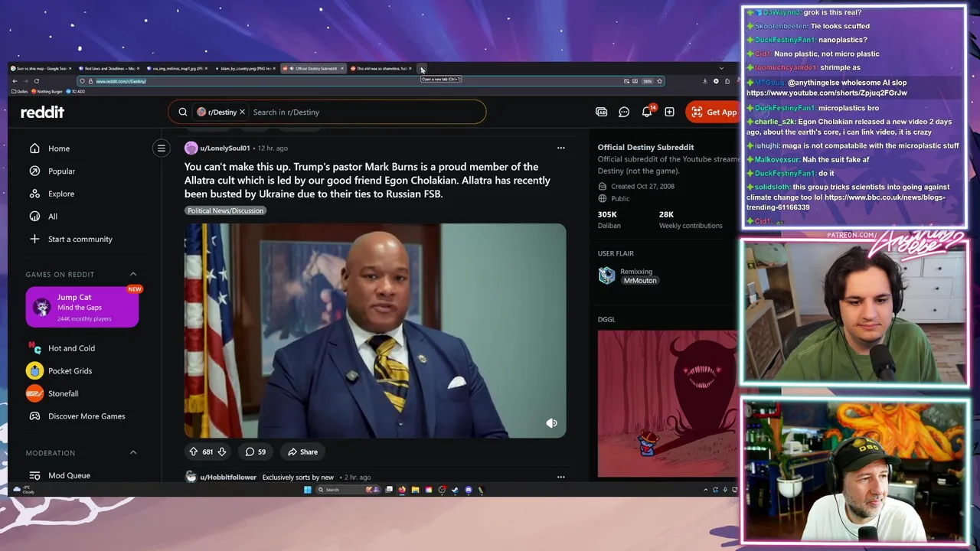The width and height of the screenshot is (980, 551).
Task: Open Reddit chat icon
Action: click(624, 112)
